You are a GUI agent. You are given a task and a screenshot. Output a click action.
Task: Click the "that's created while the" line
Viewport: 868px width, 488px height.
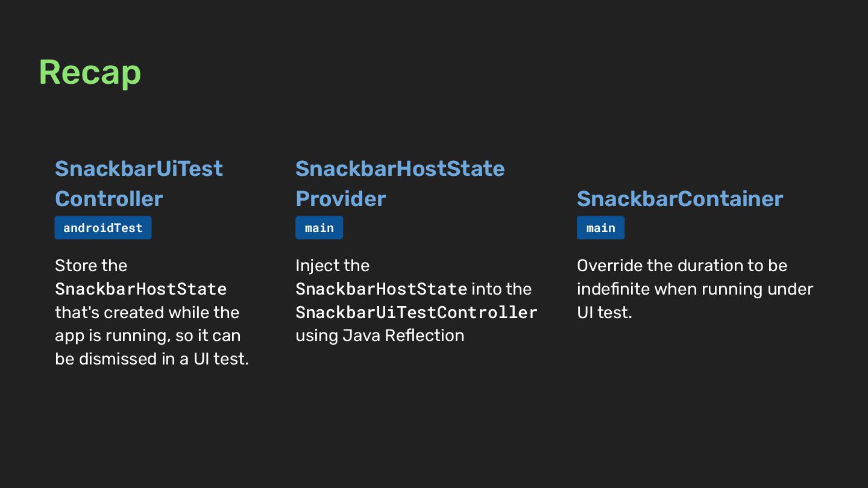(147, 313)
